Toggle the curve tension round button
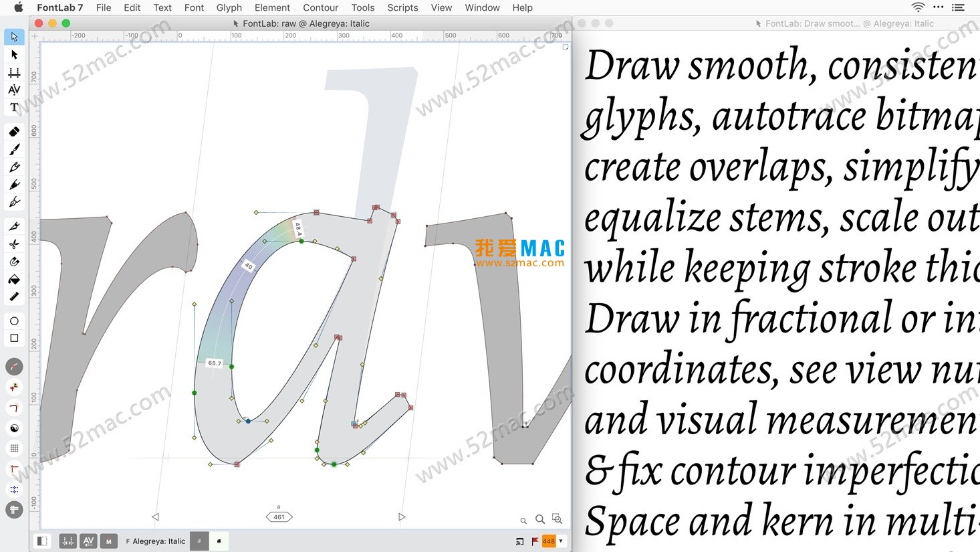 point(14,367)
